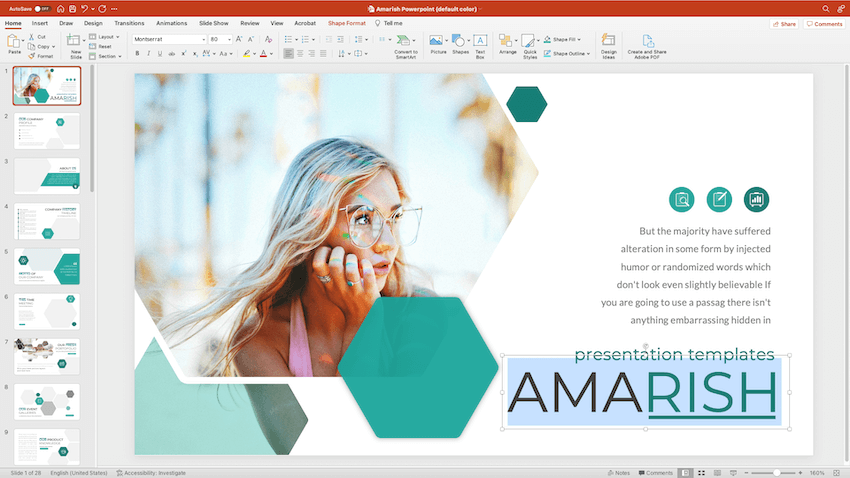Select slide 5 thumbnail

(x=47, y=267)
